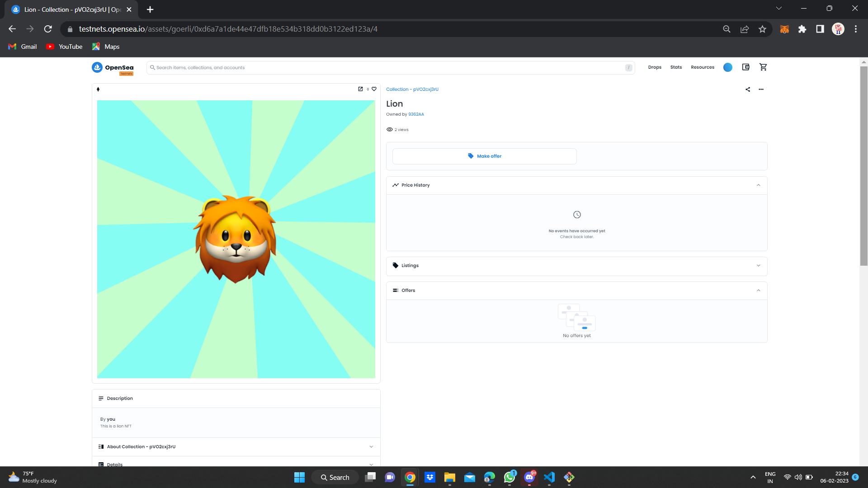868x488 pixels.
Task: Open the more options ellipsis menu
Action: (x=761, y=89)
